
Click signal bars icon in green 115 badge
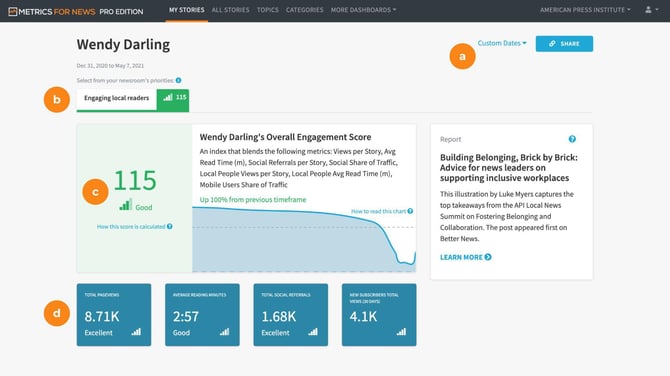tap(168, 97)
